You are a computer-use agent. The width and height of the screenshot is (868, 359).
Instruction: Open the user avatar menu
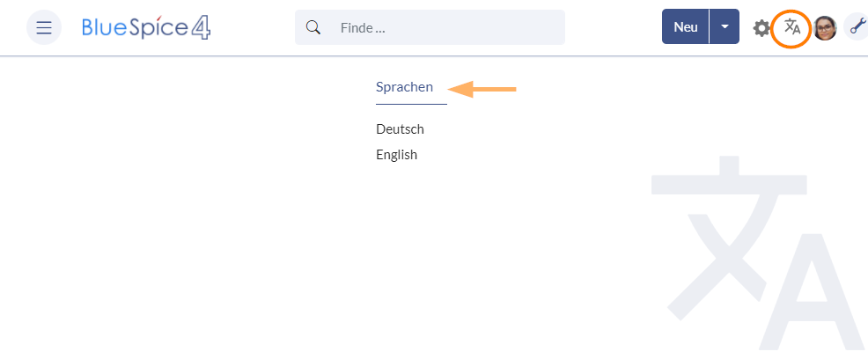[x=824, y=27]
